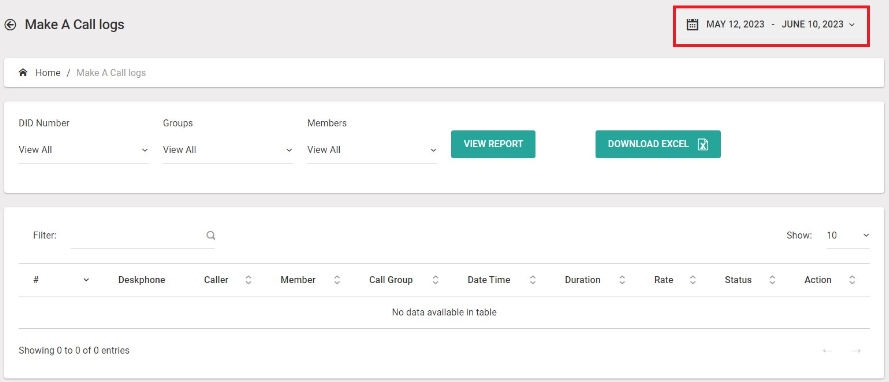Click the back arrow icon beside the page title

(x=10, y=24)
